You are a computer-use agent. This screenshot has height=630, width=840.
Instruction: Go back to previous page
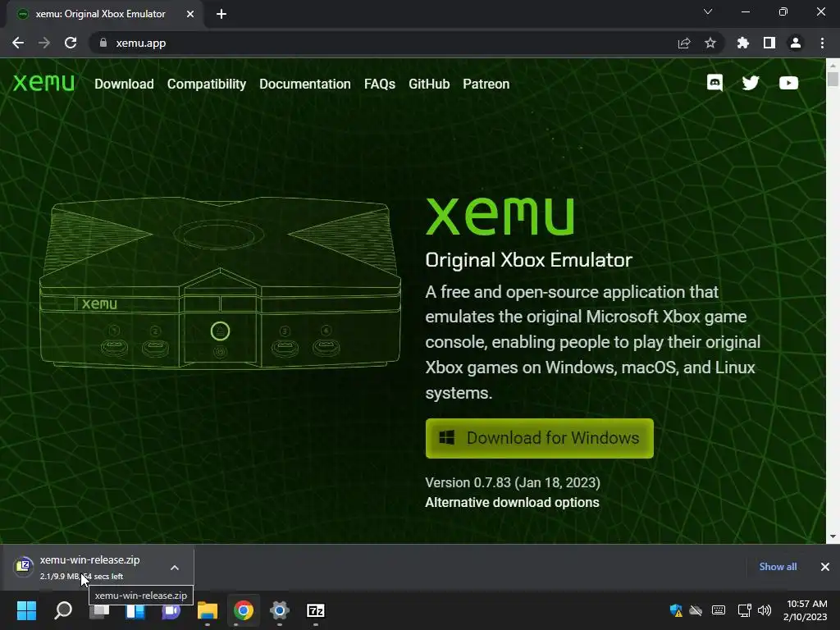18,43
